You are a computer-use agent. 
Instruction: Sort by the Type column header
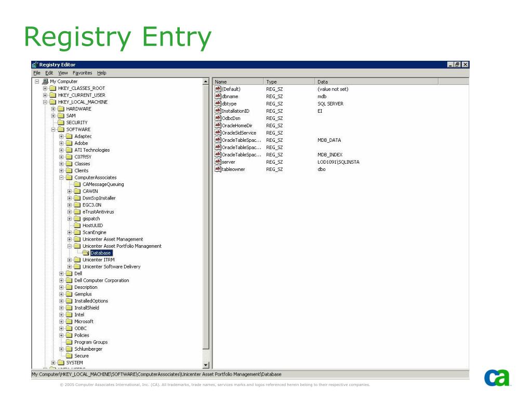point(289,82)
